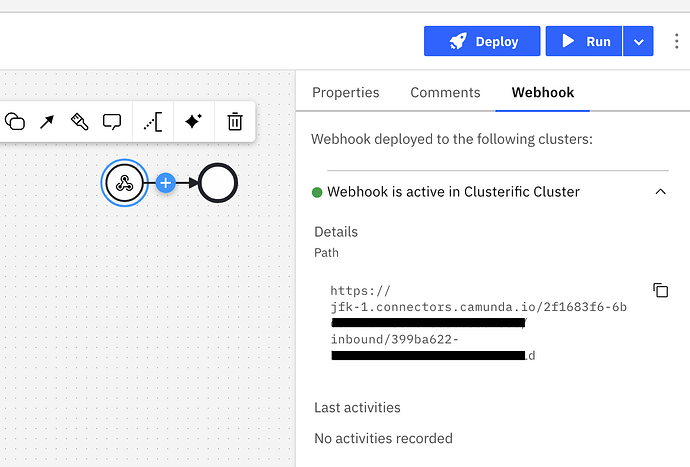Click the webhook URL path text

(x=478, y=323)
